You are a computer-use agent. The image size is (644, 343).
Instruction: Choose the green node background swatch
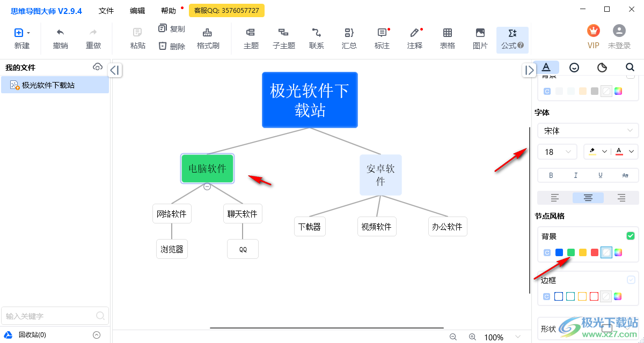click(x=571, y=252)
